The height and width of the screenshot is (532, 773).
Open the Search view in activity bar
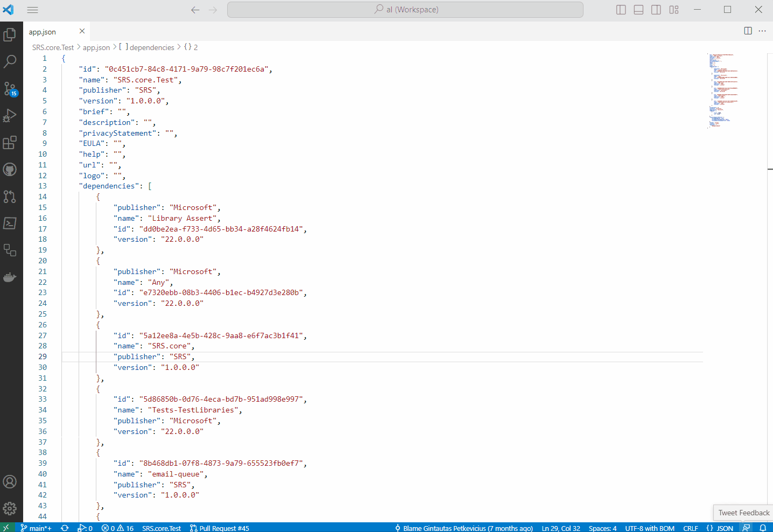tap(10, 61)
